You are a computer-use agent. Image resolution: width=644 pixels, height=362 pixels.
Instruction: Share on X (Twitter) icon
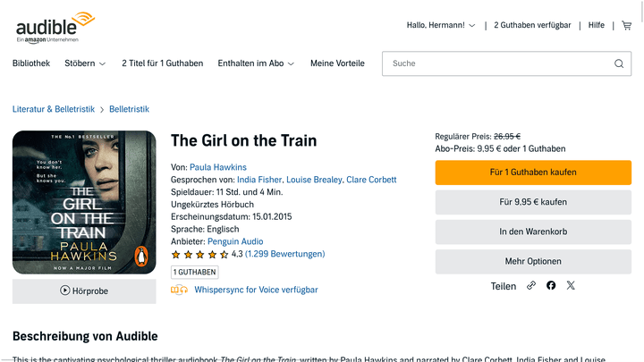click(571, 286)
